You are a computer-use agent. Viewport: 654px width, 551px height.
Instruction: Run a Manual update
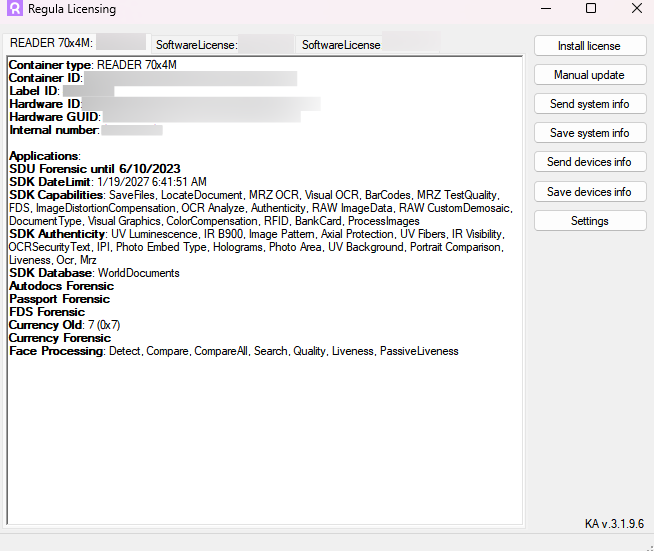[590, 75]
